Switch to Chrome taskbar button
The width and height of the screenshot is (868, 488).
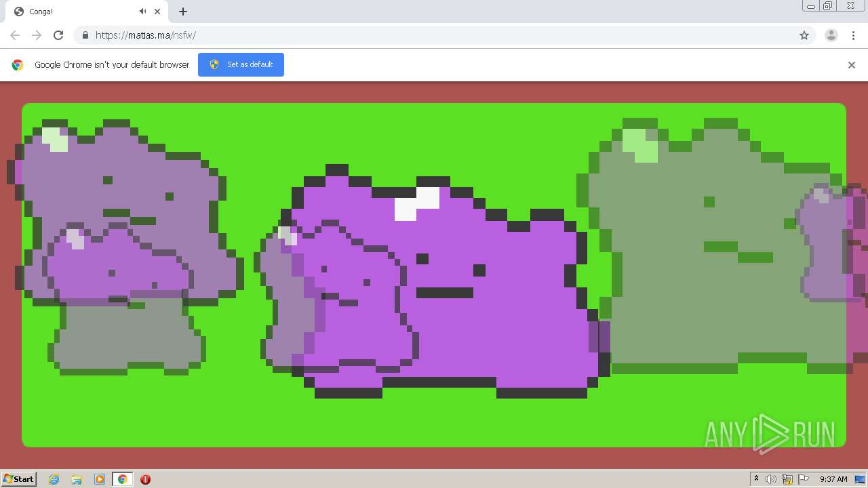[122, 479]
